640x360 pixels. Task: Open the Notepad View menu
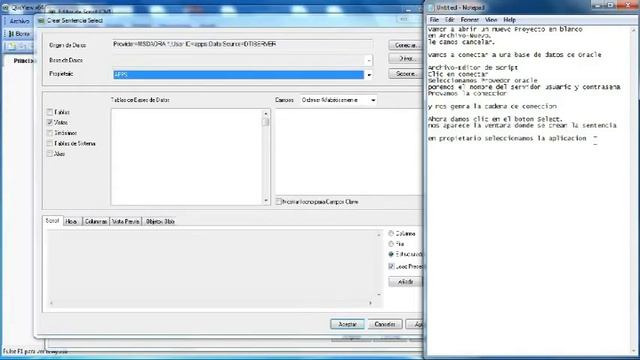[x=491, y=20]
